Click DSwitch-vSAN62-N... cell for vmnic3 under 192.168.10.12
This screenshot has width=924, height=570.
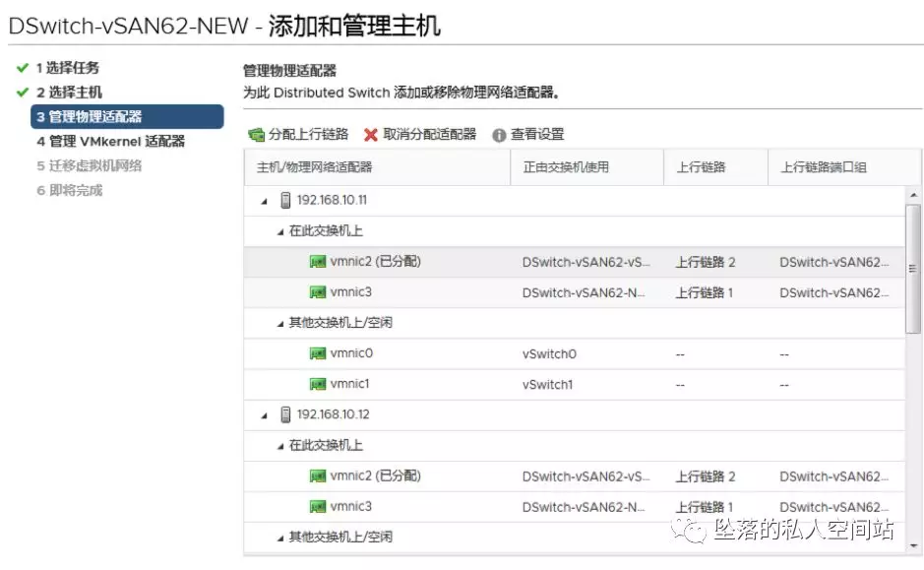(584, 508)
